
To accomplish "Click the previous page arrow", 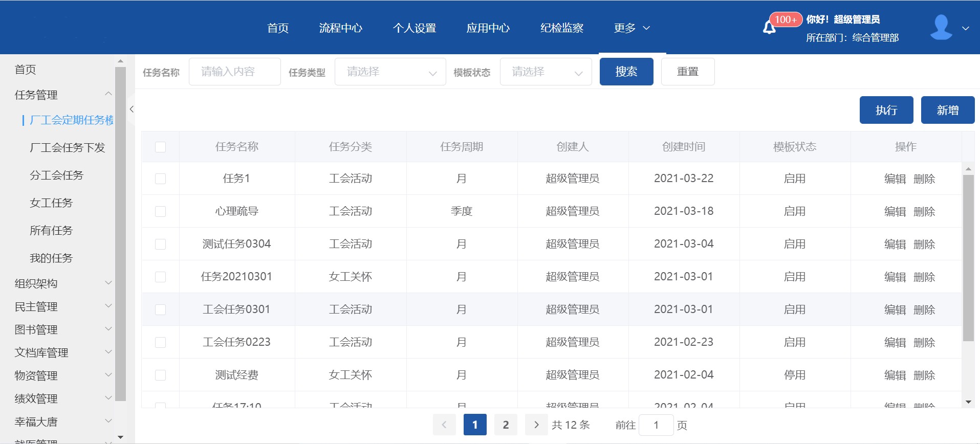I will click(444, 425).
